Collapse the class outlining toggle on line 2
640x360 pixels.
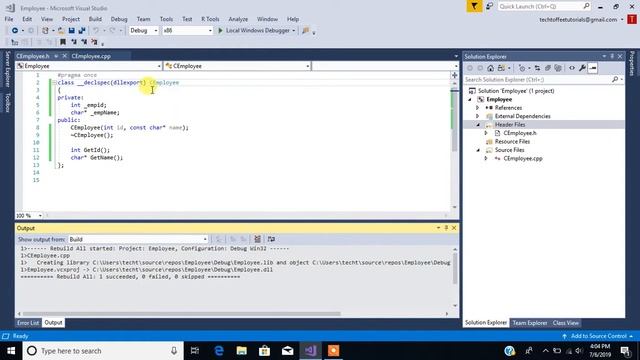point(54,82)
